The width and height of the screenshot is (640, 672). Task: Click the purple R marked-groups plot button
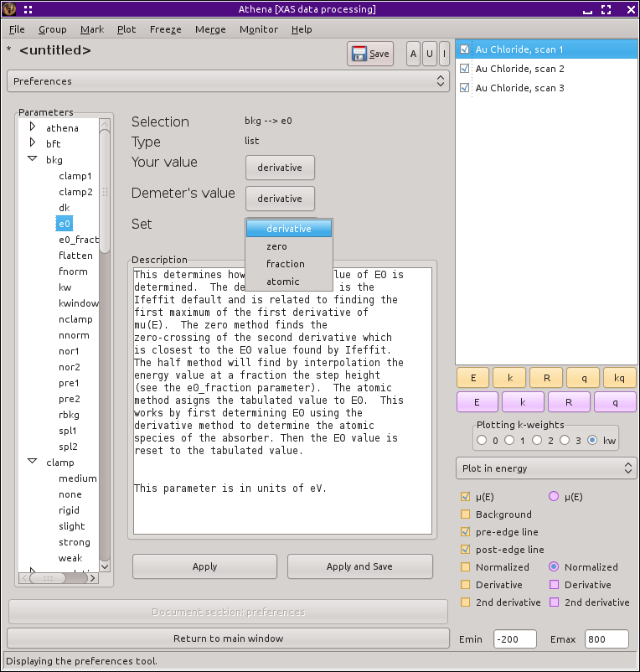pos(569,401)
